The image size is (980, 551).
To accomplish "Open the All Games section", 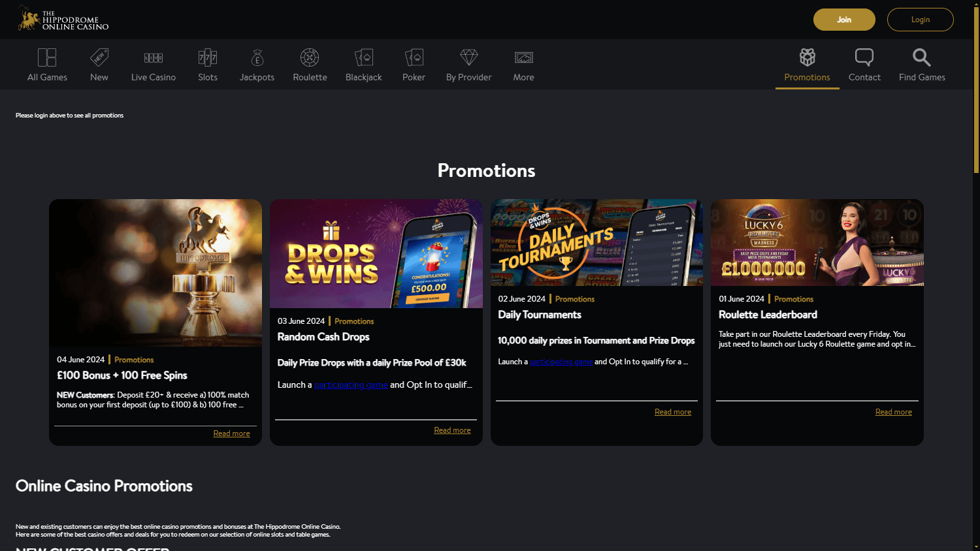I will pos(46,64).
